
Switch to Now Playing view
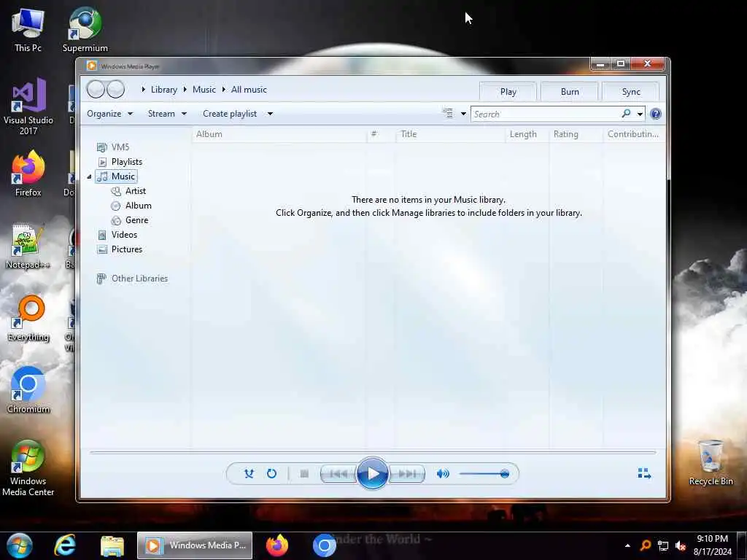644,472
